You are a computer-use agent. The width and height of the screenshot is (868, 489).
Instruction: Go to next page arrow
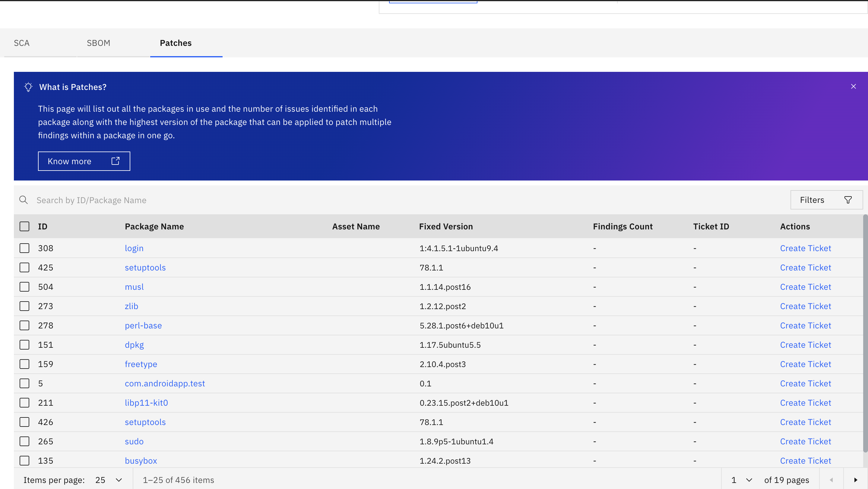(x=856, y=480)
